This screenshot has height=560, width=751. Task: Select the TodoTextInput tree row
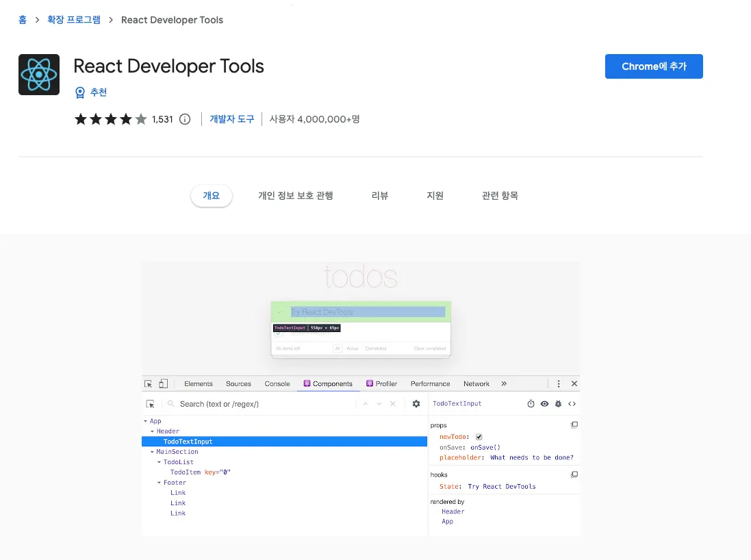[285, 442]
